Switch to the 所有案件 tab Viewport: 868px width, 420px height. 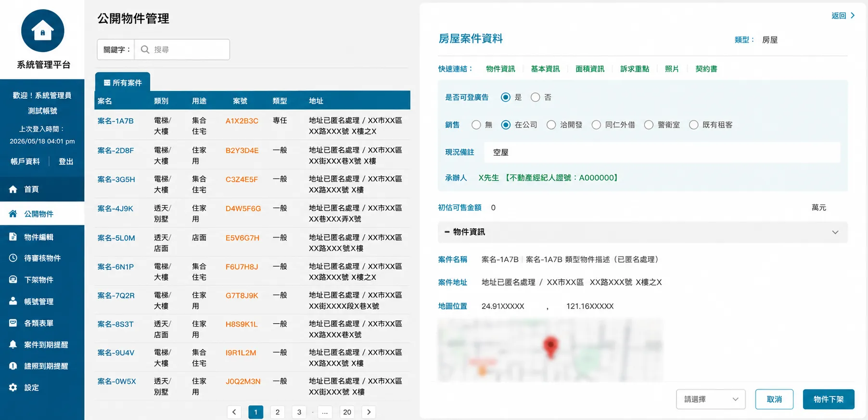point(123,82)
